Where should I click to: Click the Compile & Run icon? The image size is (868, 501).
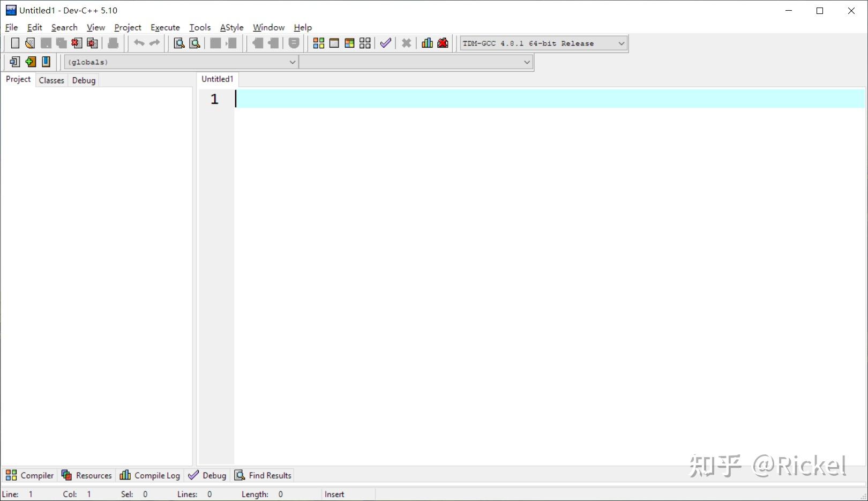(x=349, y=43)
